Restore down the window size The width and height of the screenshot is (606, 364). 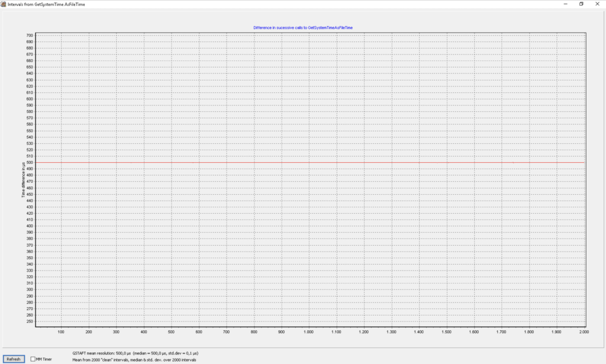coord(581,4)
